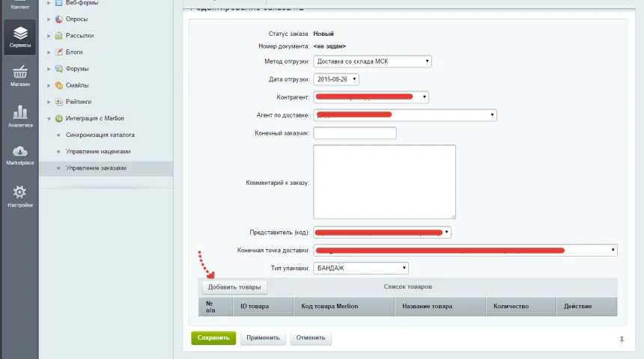The height and width of the screenshot is (359, 644).
Task: Click the pin icon at bottom right
Action: [x=622, y=340]
